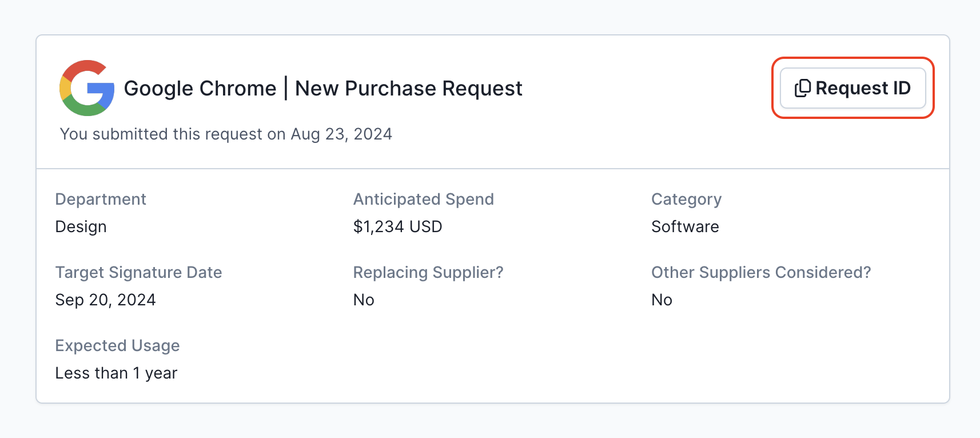Image resolution: width=980 pixels, height=438 pixels.
Task: Select the Software category value
Action: (x=685, y=226)
